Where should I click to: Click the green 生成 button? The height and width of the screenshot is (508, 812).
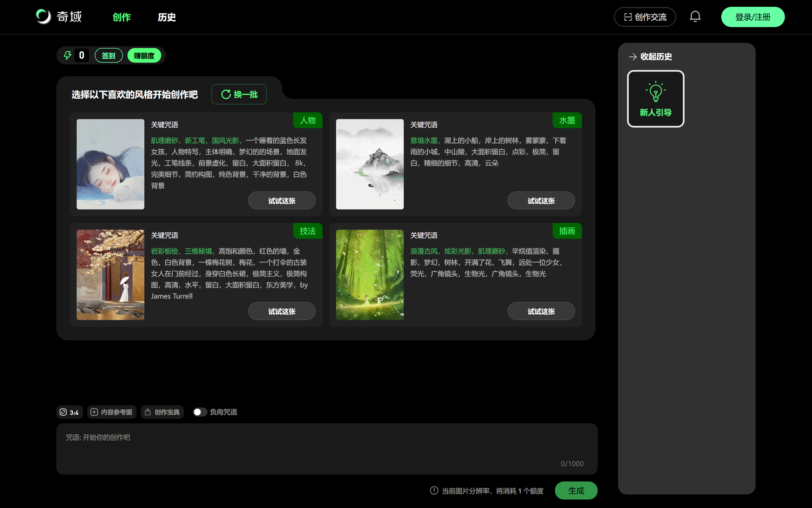tap(576, 491)
